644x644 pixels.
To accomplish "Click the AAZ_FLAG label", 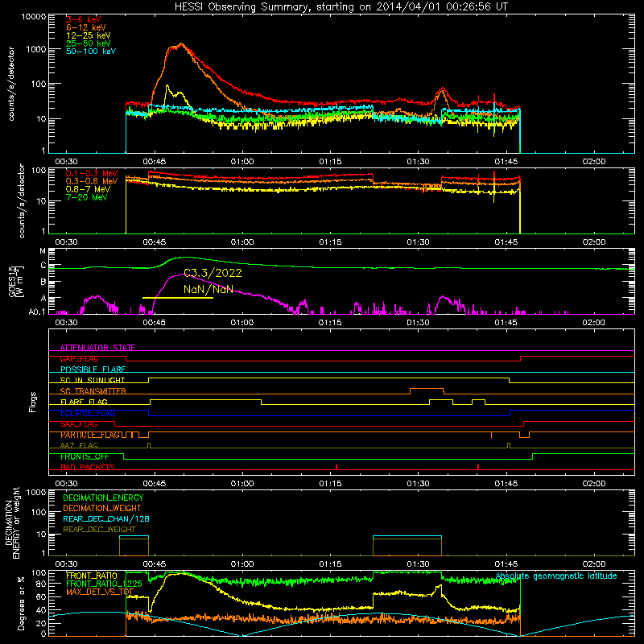I will tap(79, 445).
